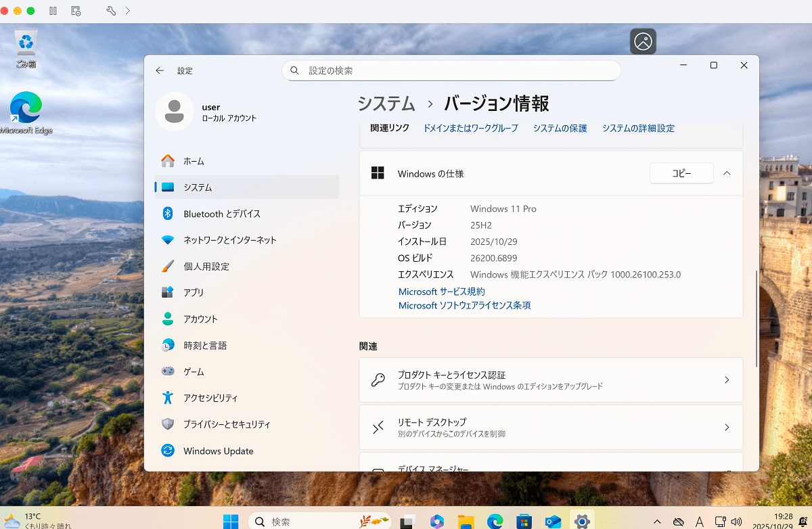Open システムの保護 link
812x529 pixels.
tap(560, 128)
